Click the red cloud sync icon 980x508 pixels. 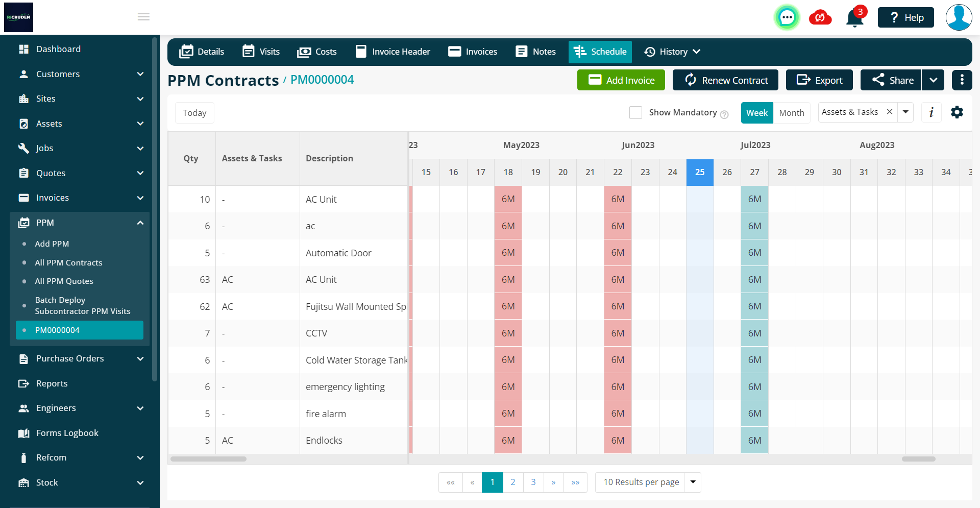(820, 17)
